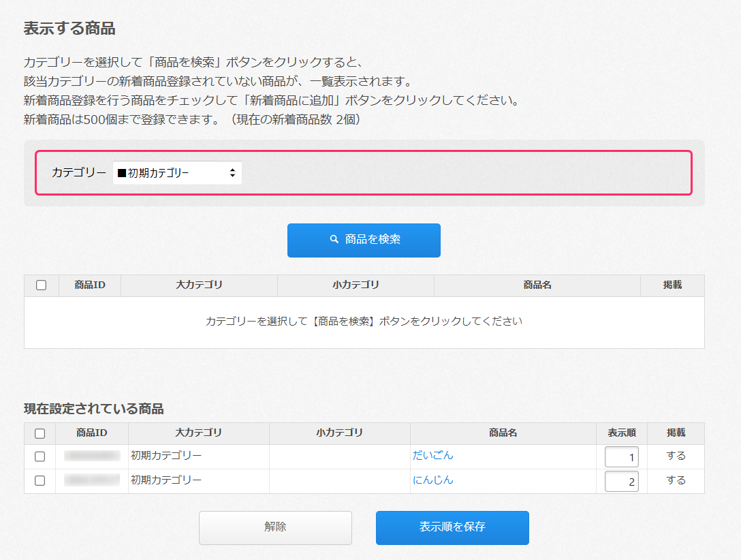Click the 表示順 column header

(x=621, y=433)
